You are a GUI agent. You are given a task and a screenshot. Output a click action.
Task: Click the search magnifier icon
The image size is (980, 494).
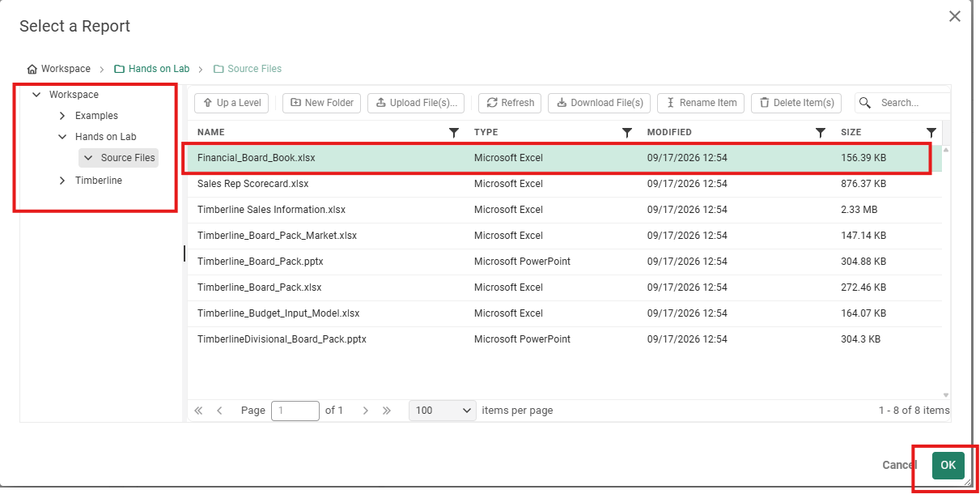tap(865, 103)
